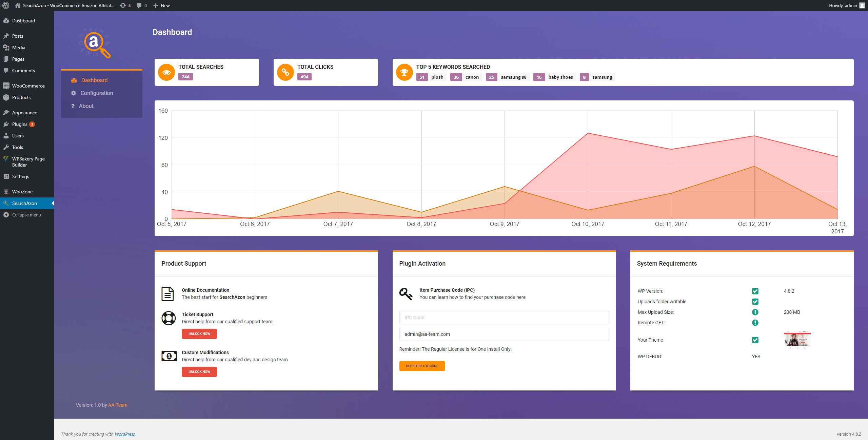Go to the Pages menu

pyautogui.click(x=27, y=59)
